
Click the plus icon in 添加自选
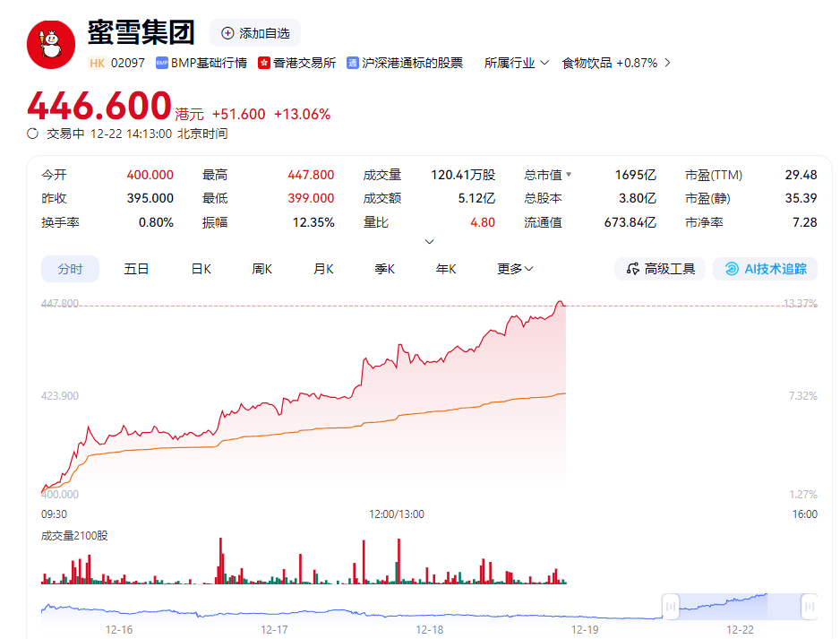[x=227, y=33]
